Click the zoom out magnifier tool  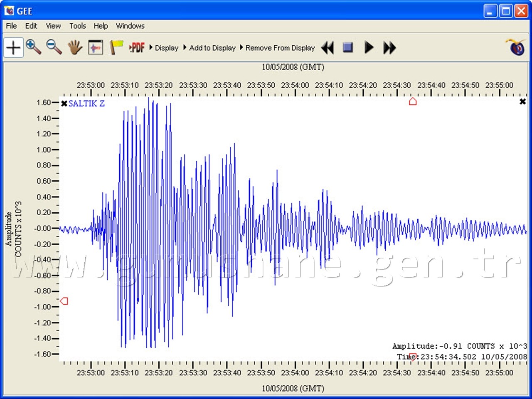[x=54, y=47]
